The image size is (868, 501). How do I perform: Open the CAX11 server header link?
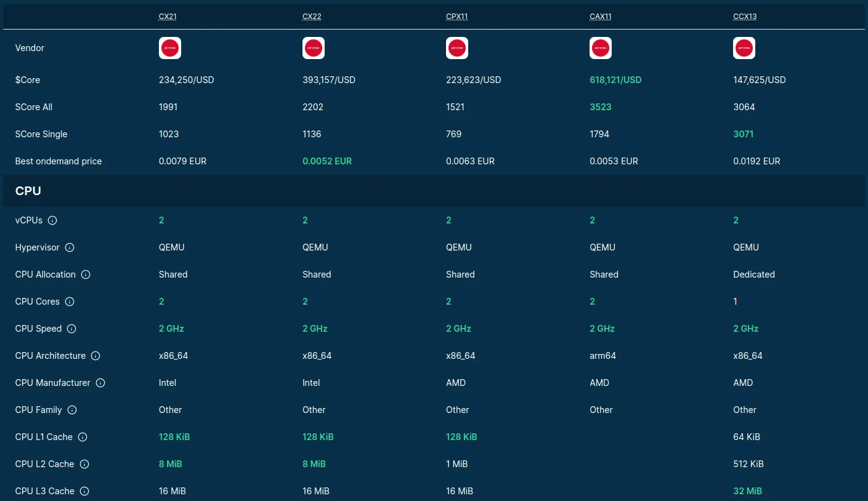click(x=601, y=17)
